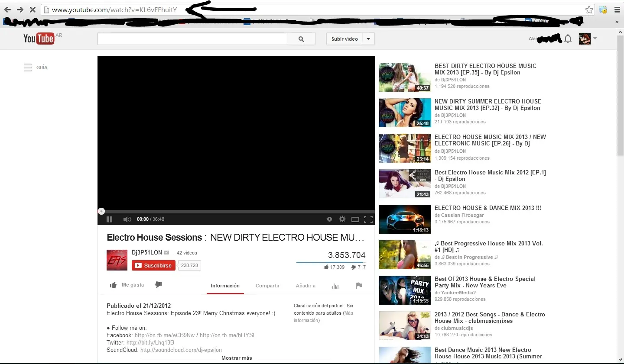
Task: Click the Subir video button
Action: click(344, 39)
